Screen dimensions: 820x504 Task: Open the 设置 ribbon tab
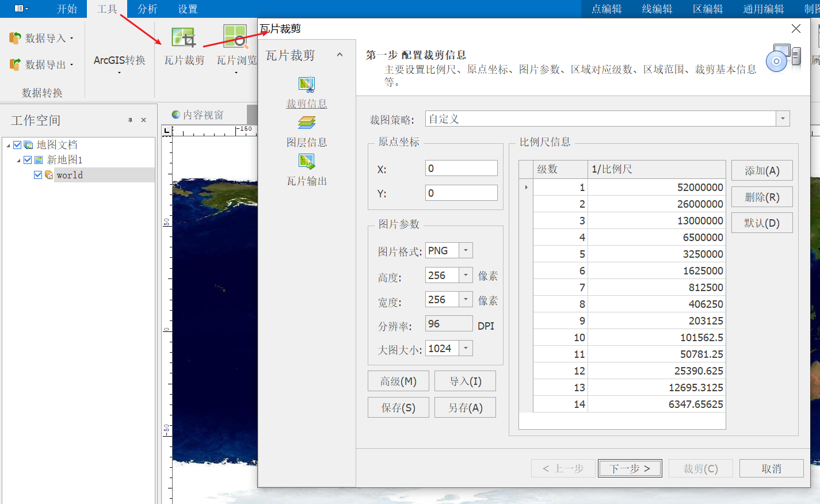188,9
